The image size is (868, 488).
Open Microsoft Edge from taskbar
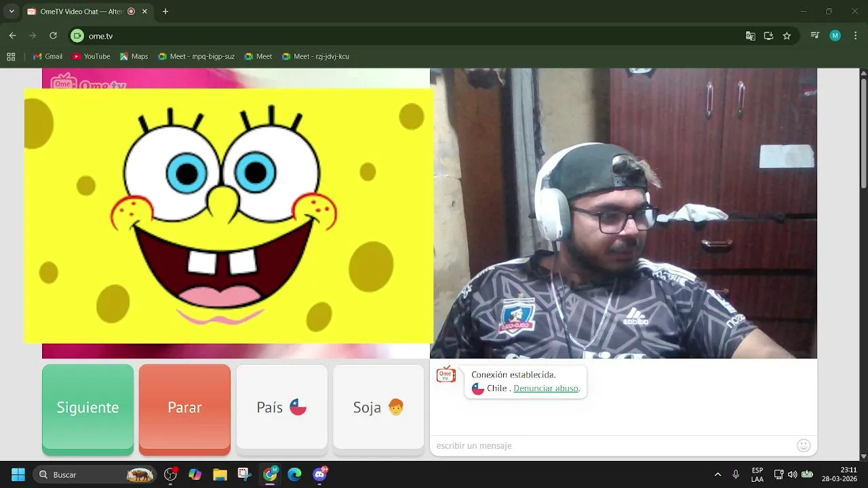[294, 474]
